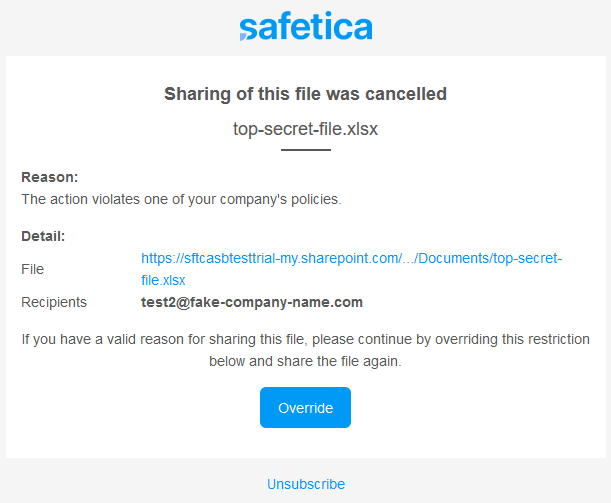Click the word "cancelled" in the heading
611x503 pixels.
click(x=408, y=94)
